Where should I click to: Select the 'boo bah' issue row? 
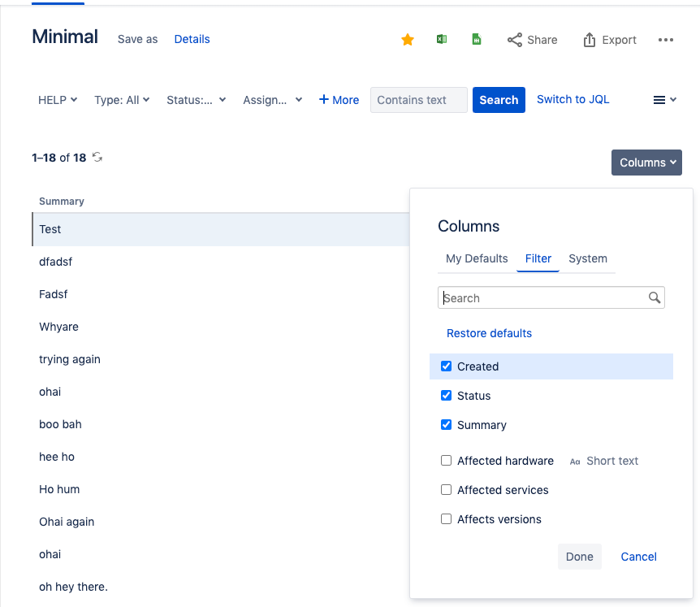[x=221, y=424]
